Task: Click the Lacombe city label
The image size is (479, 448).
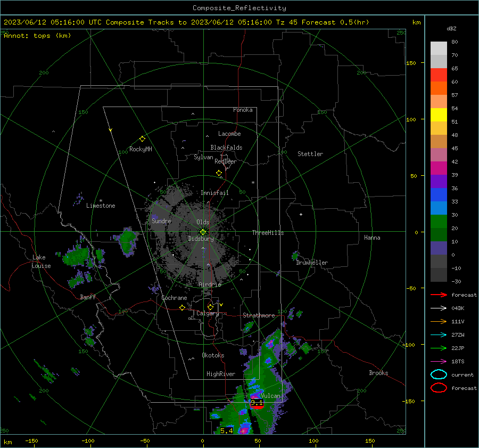Action: pos(229,134)
